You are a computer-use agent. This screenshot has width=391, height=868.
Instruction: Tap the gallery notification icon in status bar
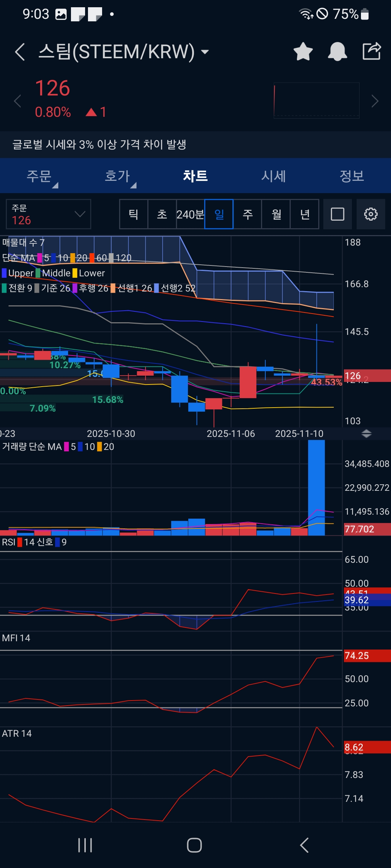pyautogui.click(x=61, y=14)
